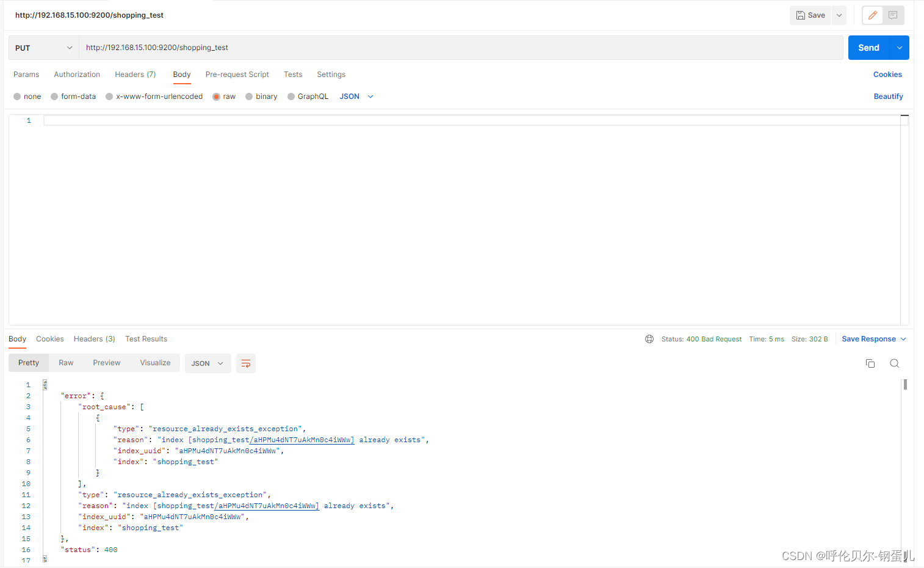Select the request Body tab

click(182, 75)
